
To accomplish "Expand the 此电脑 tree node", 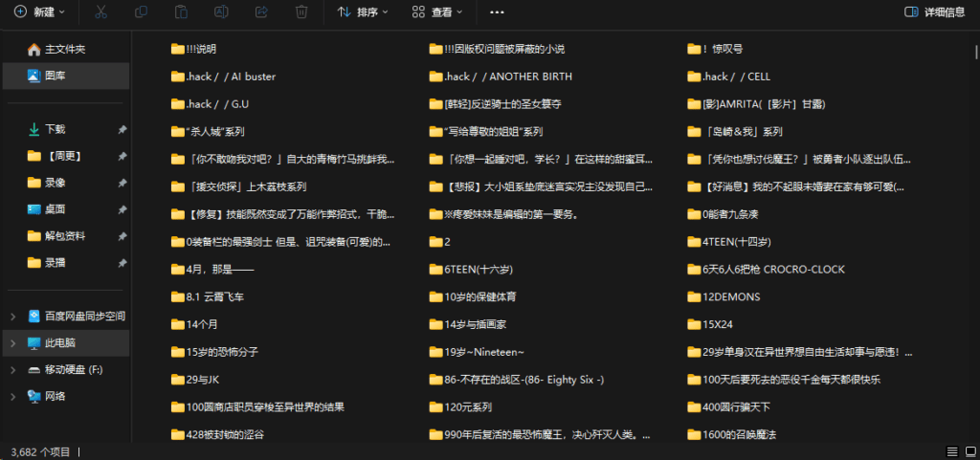I will [x=11, y=342].
